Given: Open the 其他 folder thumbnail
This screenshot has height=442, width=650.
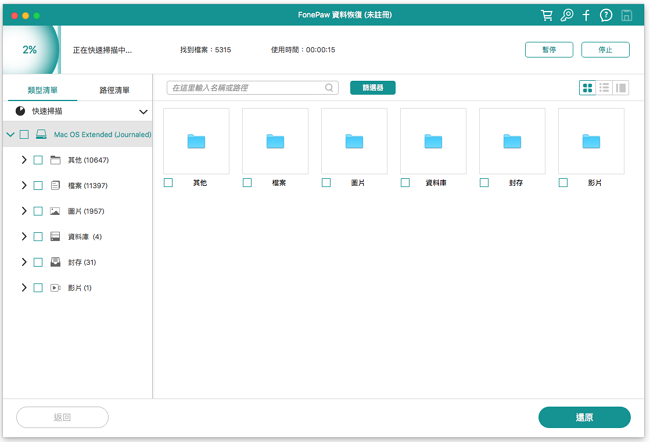Looking at the screenshot, I should tap(196, 141).
